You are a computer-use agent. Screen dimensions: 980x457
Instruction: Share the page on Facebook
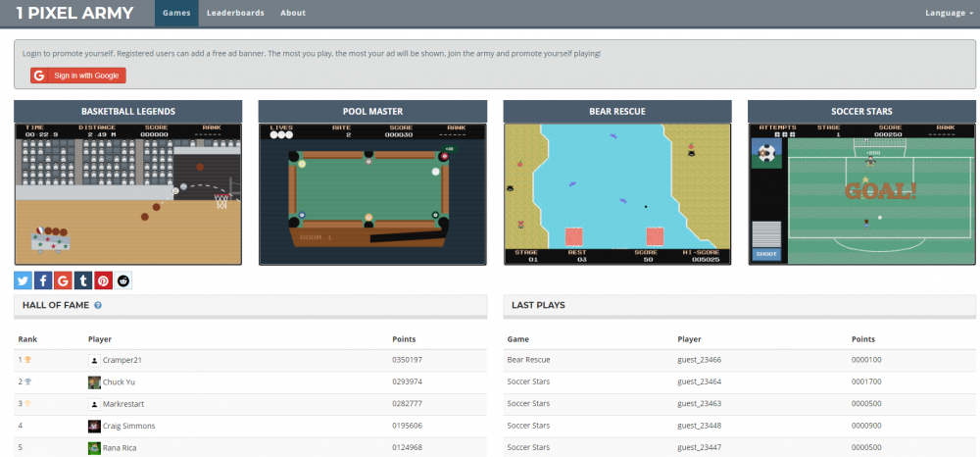click(43, 280)
